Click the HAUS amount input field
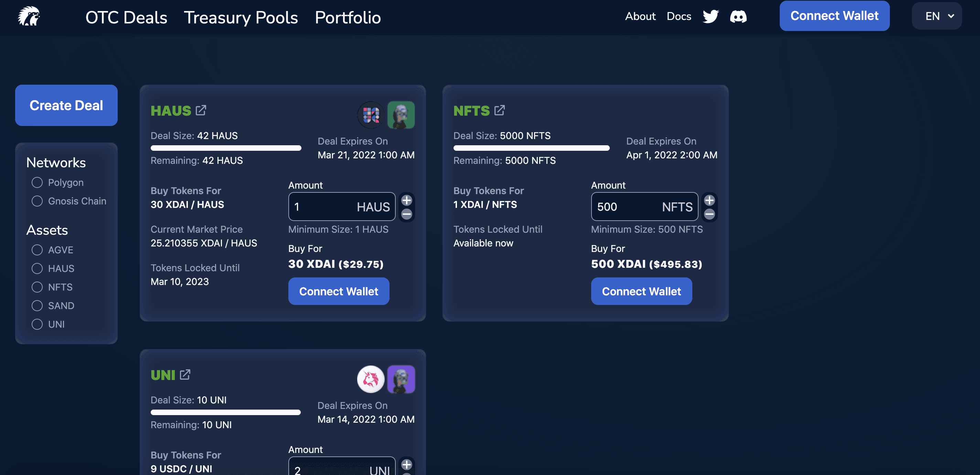The width and height of the screenshot is (980, 475). pos(323,207)
